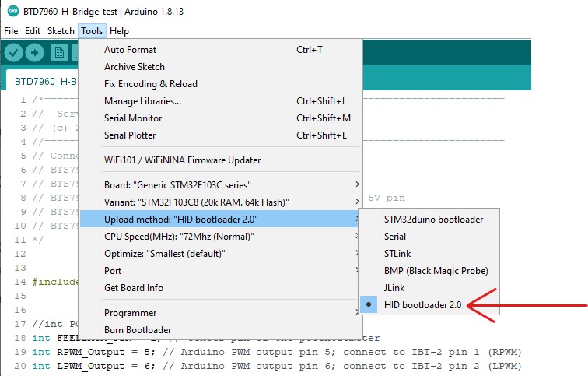The width and height of the screenshot is (588, 376).
Task: Expand the Port submenu
Action: point(221,271)
